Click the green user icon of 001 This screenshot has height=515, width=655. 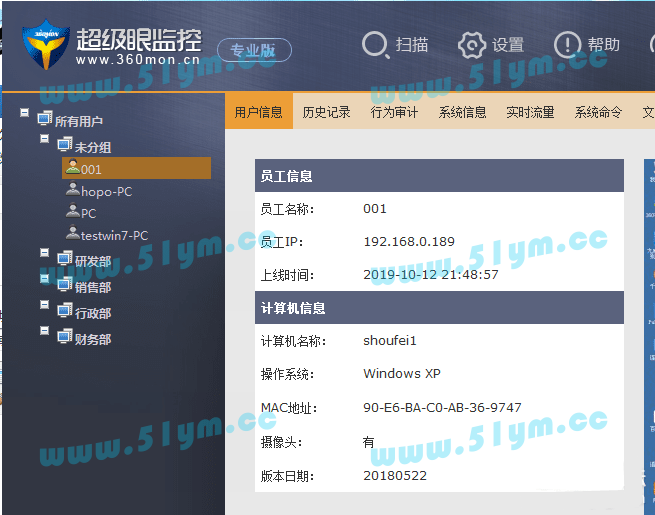coord(73,166)
